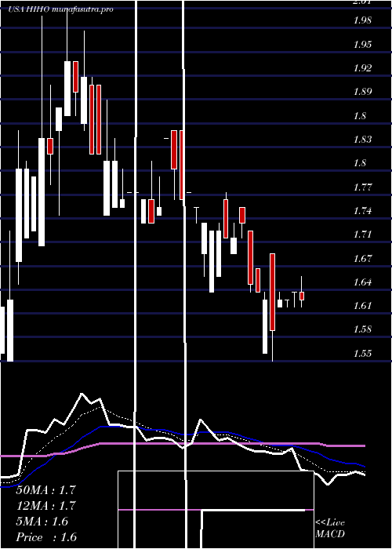Click the 1.67 price axis label
The image size is (392, 549).
(362, 258)
